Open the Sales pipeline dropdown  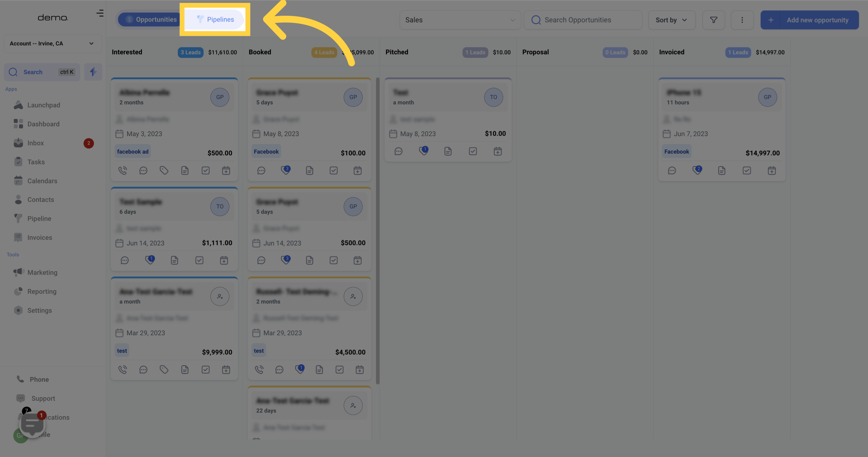460,20
